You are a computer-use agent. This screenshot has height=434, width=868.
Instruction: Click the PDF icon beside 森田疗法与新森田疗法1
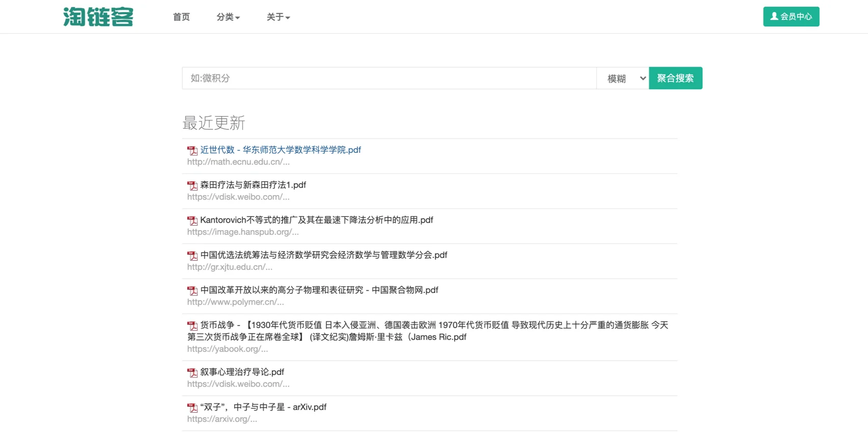[x=192, y=185]
